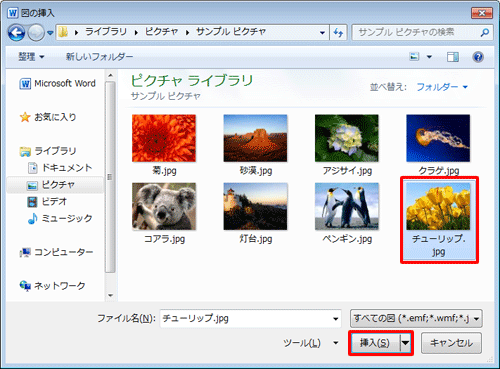
Task: Open お気に入り favorites in navigation pane
Action: [48, 117]
